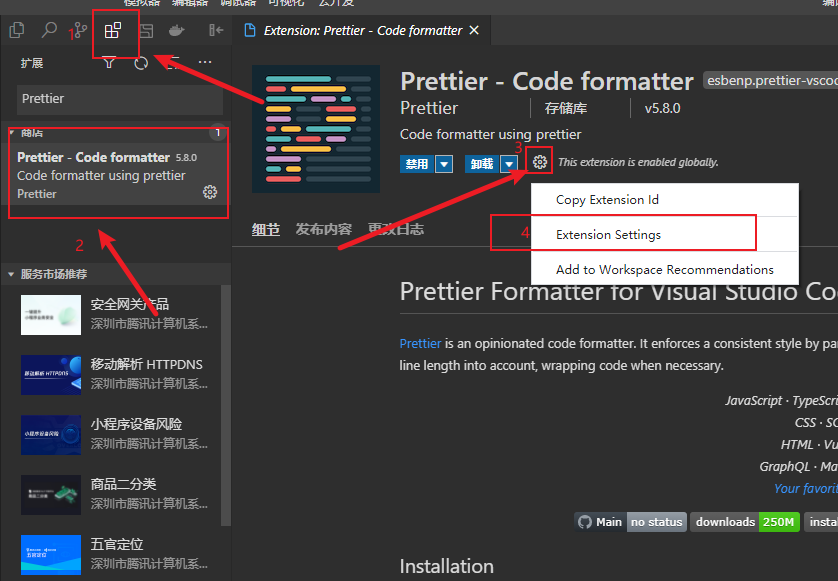838x581 pixels.
Task: Click the collapse sidebar arrow icon
Action: [x=216, y=30]
